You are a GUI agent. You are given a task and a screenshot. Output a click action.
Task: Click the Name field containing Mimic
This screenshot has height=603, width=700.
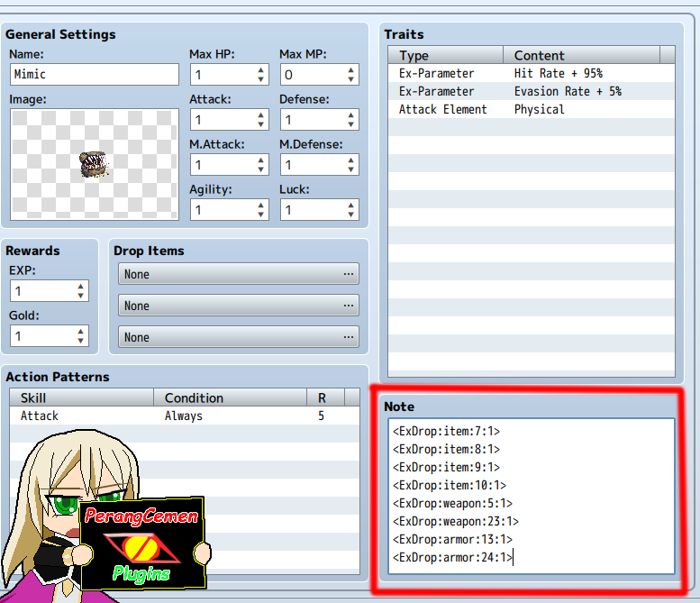pyautogui.click(x=95, y=74)
